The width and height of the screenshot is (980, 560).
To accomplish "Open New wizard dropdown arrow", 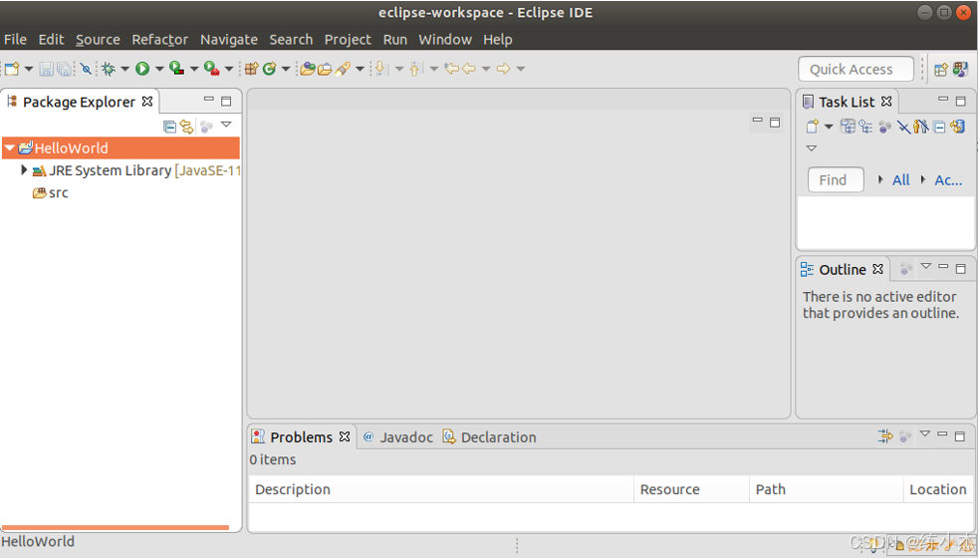I will [29, 69].
